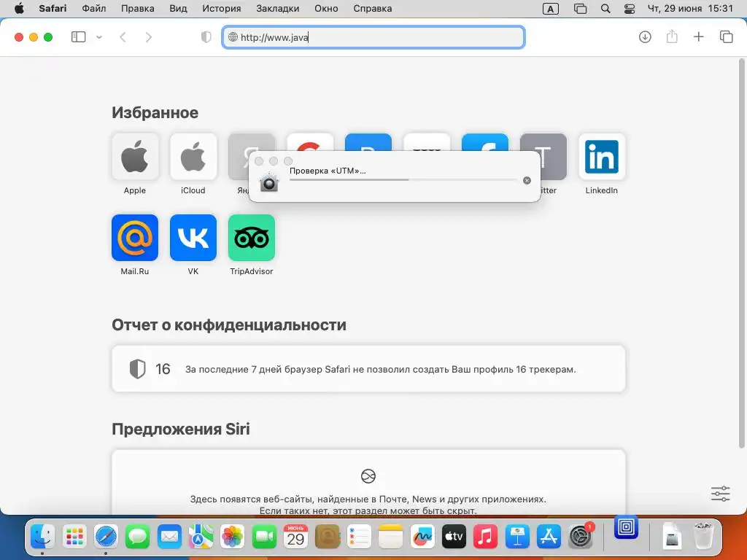The width and height of the screenshot is (747, 560).
Task: Open the Файл menu
Action: click(94, 9)
